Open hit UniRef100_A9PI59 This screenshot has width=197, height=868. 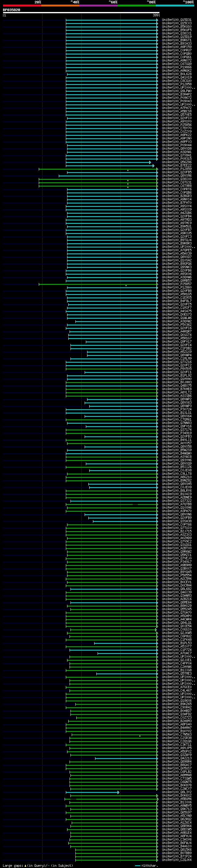[x=177, y=47]
